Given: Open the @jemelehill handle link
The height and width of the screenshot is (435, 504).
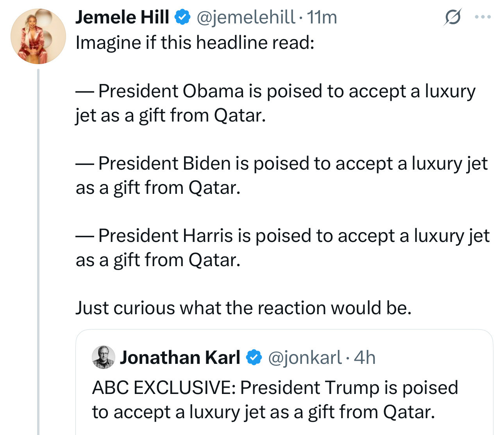Looking at the screenshot, I should (245, 17).
